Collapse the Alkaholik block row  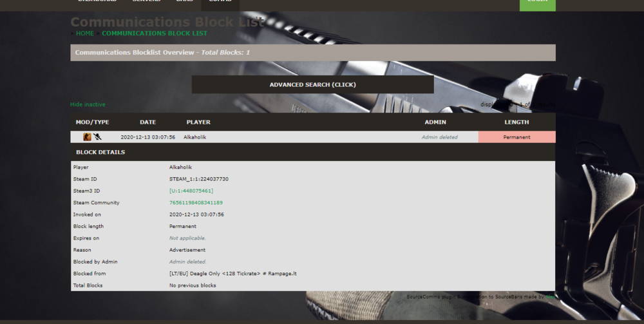[194, 137]
